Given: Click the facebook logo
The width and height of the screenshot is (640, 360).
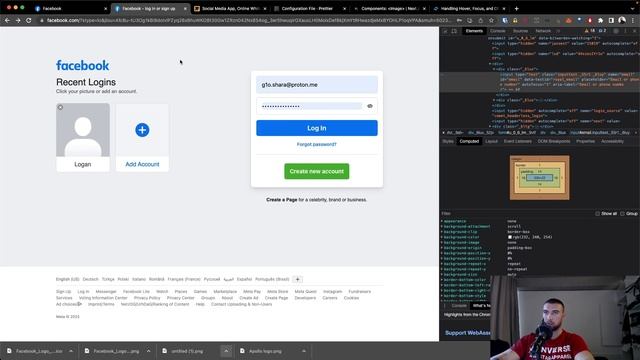Looking at the screenshot, I should 82,65.
